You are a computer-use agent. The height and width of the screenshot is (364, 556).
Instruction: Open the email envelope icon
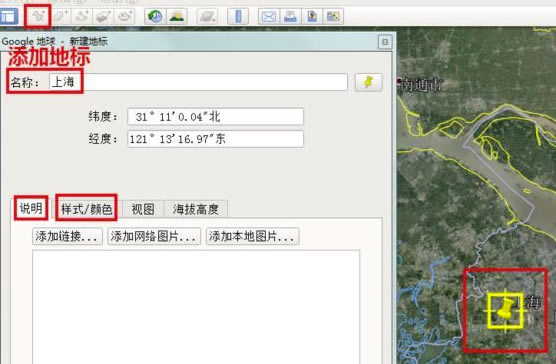tap(269, 16)
